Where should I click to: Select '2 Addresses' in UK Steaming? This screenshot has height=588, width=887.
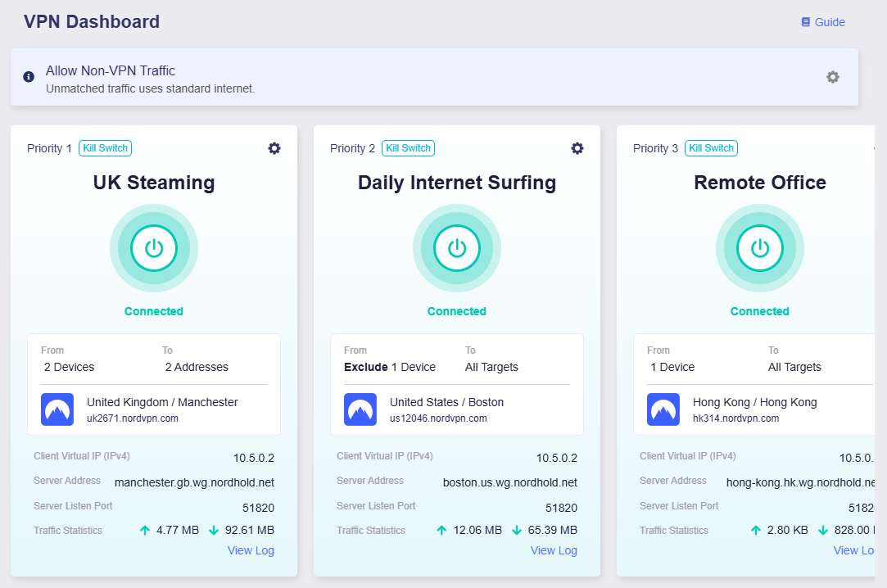[197, 367]
